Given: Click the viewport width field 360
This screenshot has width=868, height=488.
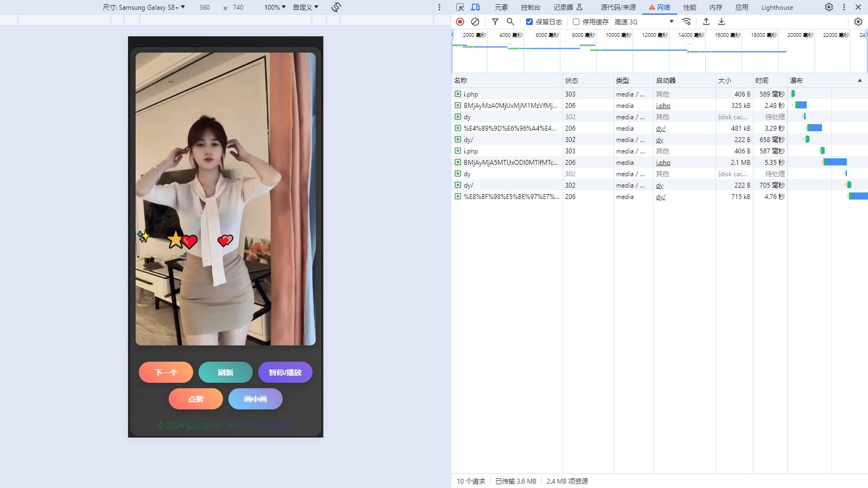Looking at the screenshot, I should point(205,7).
